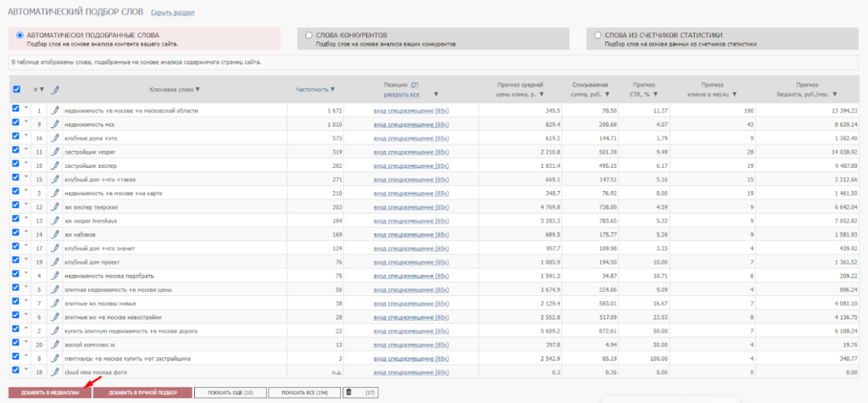Viewport: 868px width, 403px height.
Task: Edit 'жилой комплекс w' with pencil icon
Action: coord(55,344)
